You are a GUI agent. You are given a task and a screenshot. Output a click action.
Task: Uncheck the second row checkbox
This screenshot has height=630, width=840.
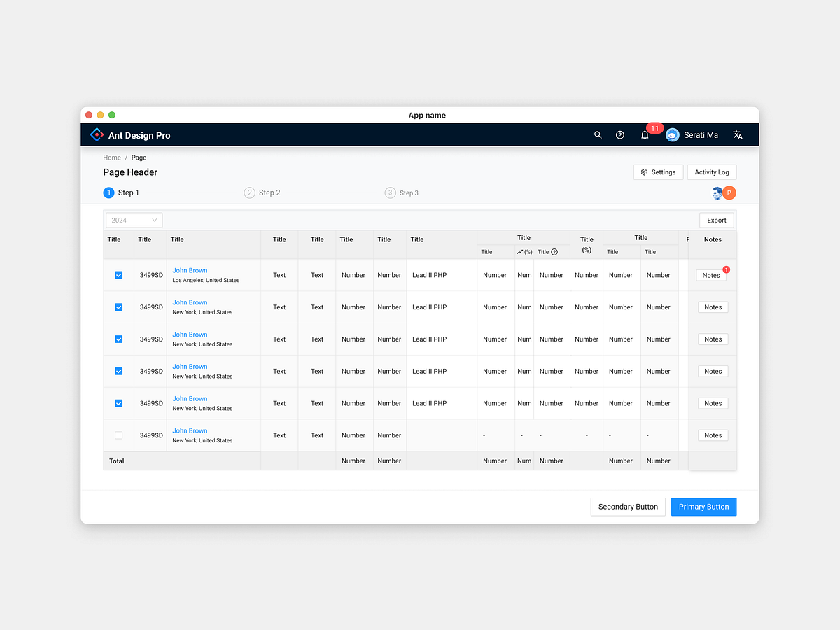coord(118,307)
